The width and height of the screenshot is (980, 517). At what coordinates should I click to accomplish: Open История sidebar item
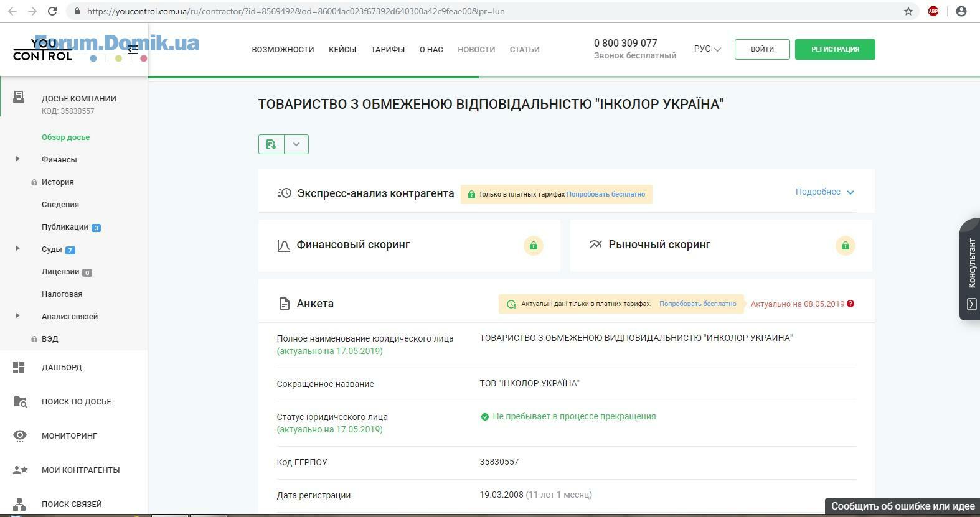click(57, 182)
